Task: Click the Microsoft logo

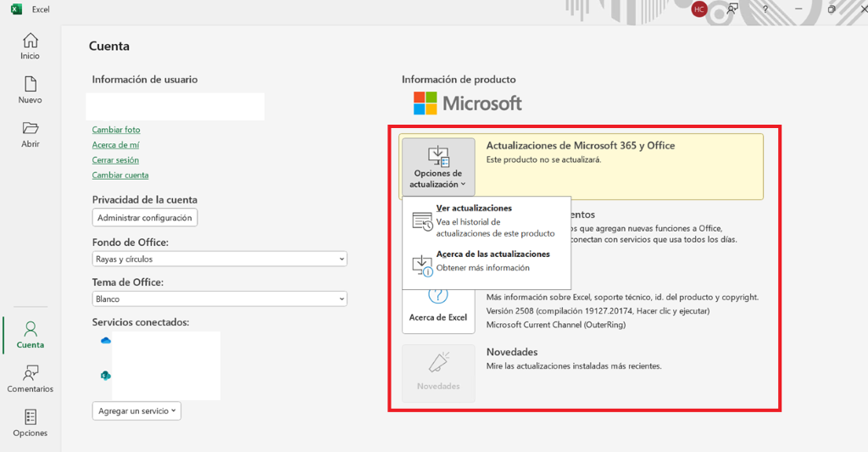Action: [x=468, y=103]
